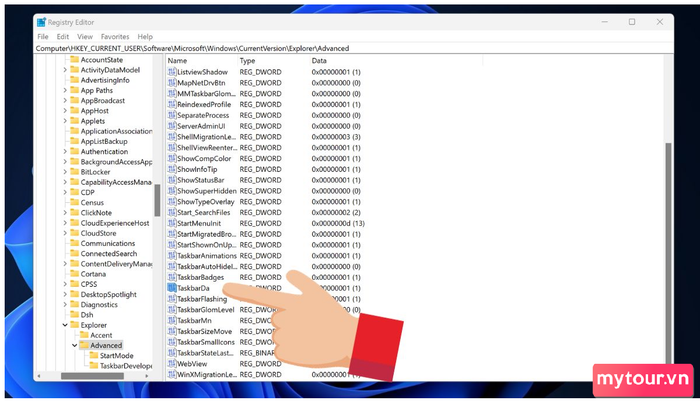Click the ShowInfoTip value icon
This screenshot has width=700, height=405.
(172, 169)
